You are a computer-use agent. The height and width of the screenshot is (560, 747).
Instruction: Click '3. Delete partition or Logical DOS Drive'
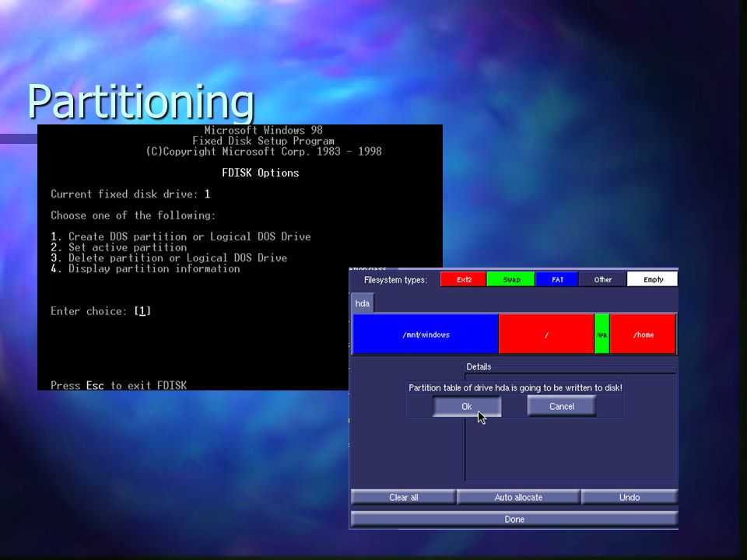click(x=169, y=258)
